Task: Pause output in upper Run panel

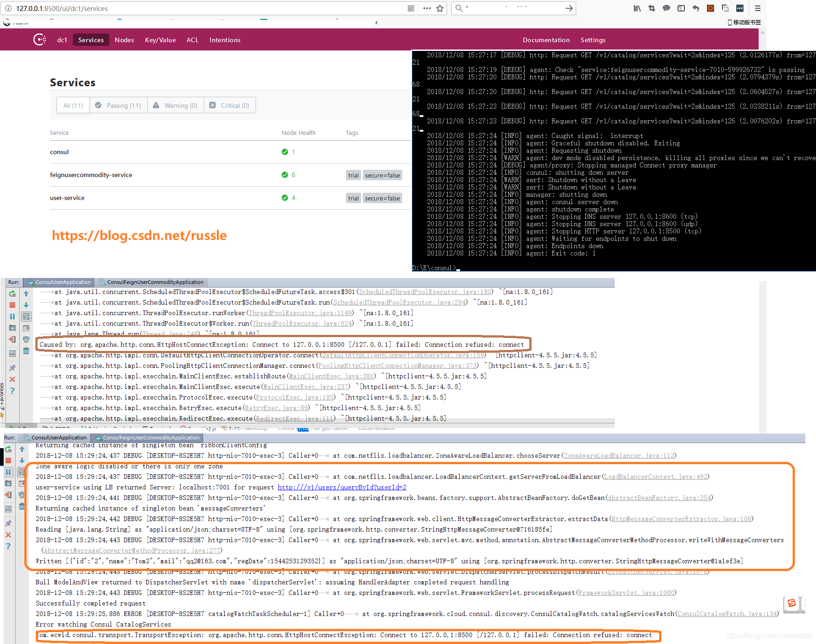Action: tap(12, 316)
